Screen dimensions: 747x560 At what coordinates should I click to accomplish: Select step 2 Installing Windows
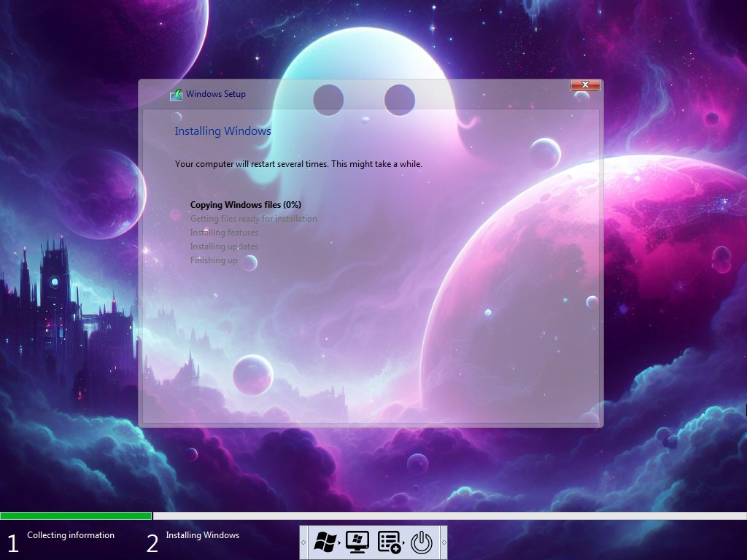202,535
